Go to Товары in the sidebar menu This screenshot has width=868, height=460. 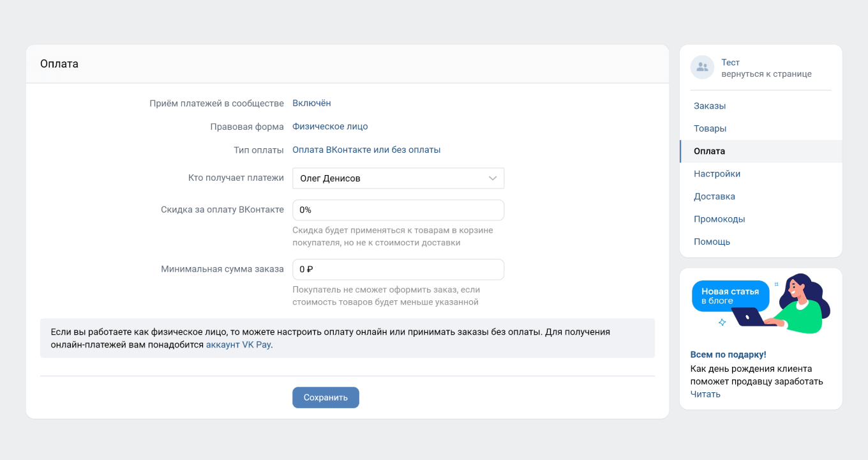point(710,128)
